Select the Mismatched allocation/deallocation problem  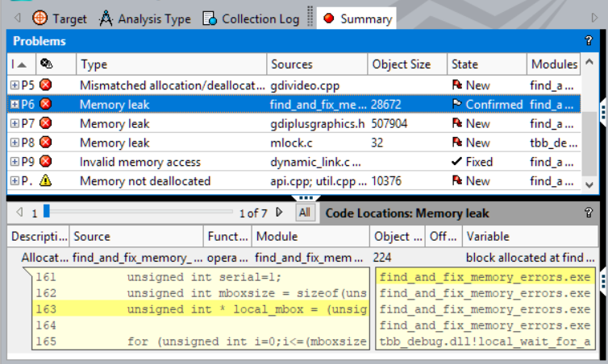click(294, 85)
